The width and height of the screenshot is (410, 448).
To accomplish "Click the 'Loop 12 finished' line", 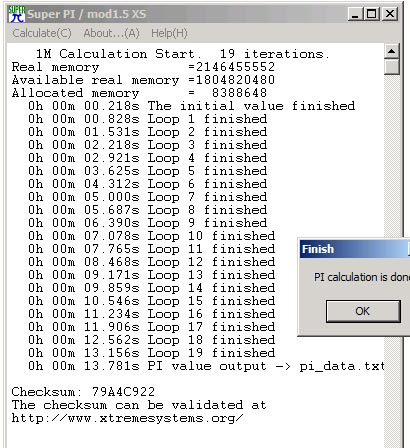I will click(152, 262).
